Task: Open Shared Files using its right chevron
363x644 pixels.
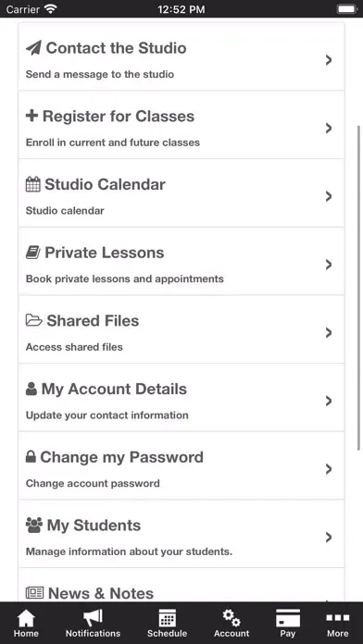Action: pyautogui.click(x=329, y=333)
